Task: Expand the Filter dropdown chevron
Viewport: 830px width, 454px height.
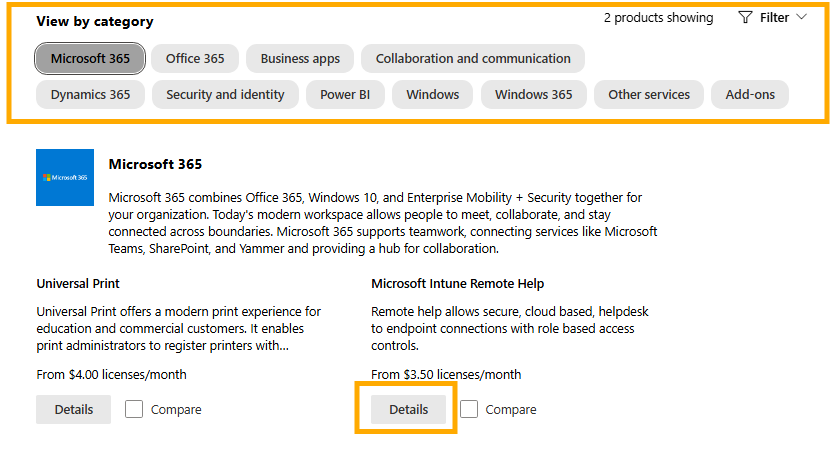Action: pos(801,17)
